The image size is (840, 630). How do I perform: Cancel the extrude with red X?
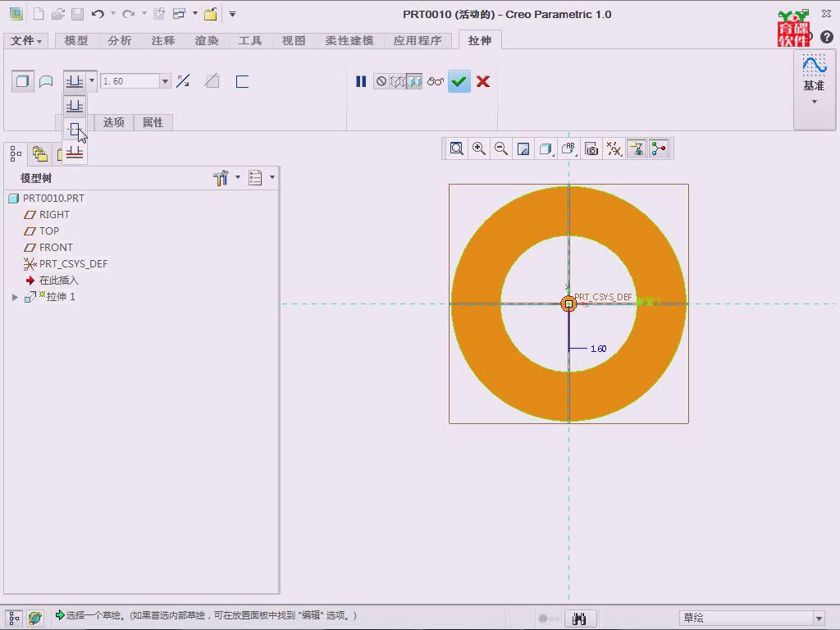[x=483, y=81]
